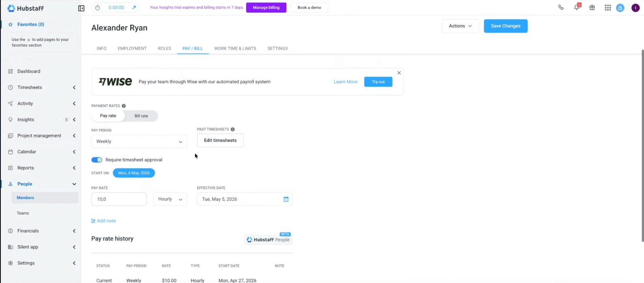
Task: Click the Wise Try out button
Action: [378, 82]
